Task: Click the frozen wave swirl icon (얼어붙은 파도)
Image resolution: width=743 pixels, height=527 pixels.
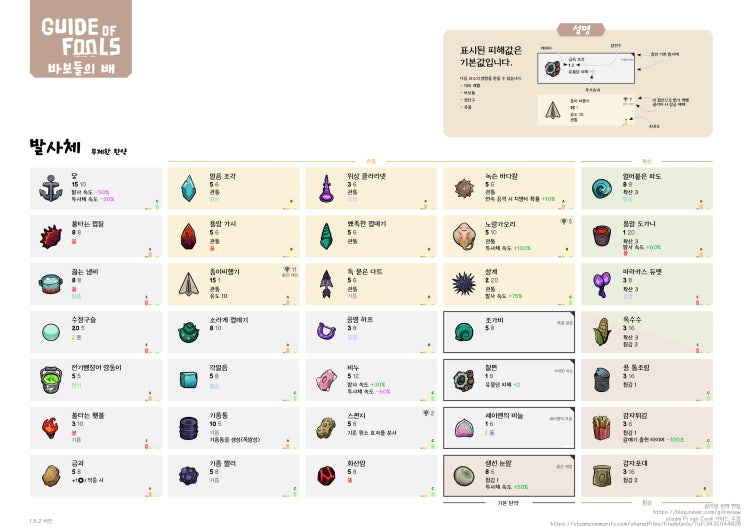Action: 602,189
